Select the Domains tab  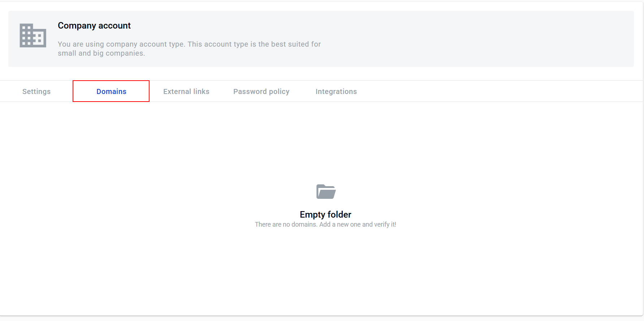pos(111,91)
